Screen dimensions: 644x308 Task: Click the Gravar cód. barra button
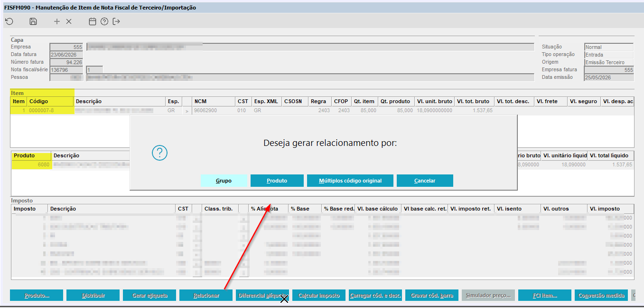(432, 295)
